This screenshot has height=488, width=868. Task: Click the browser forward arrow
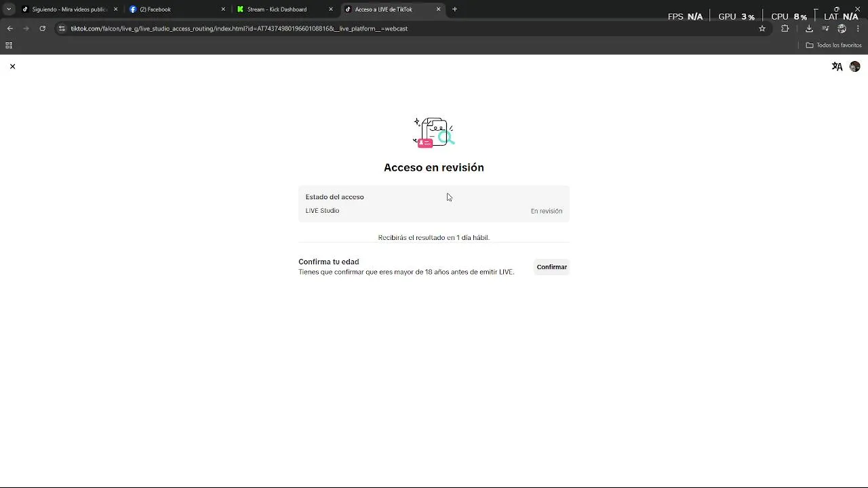26,28
